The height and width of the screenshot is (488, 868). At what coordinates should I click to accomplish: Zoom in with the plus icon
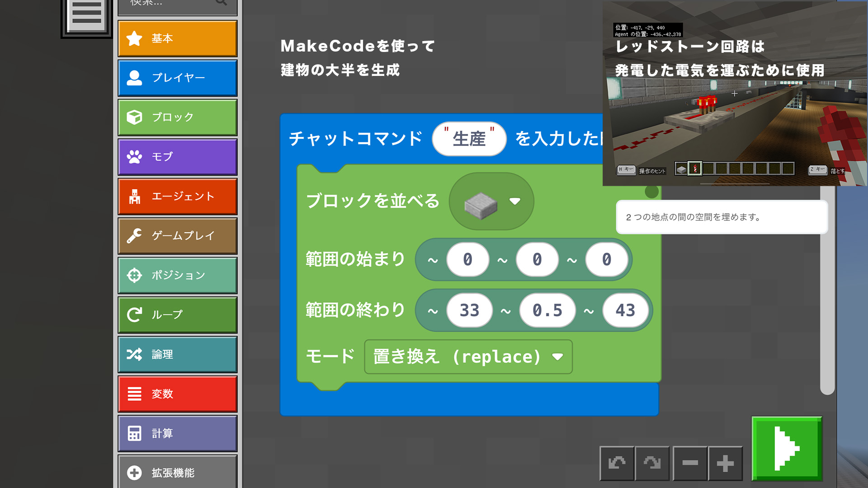725,463
